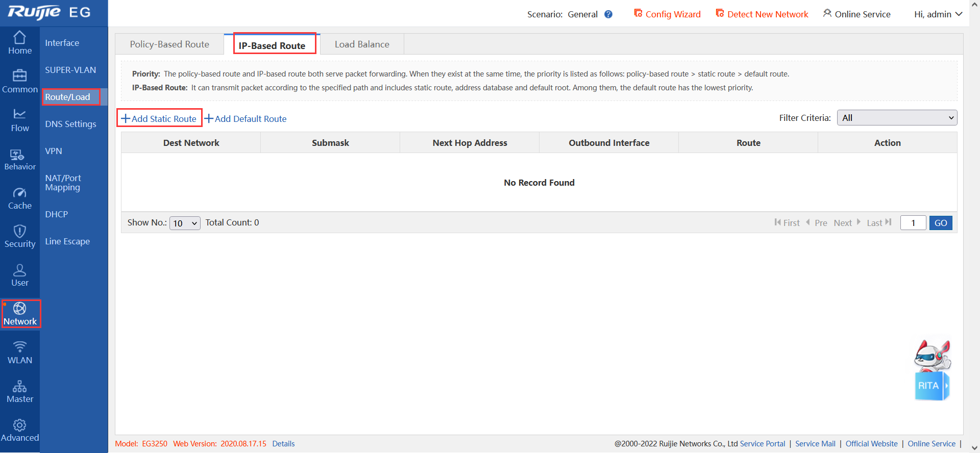Screen dimensions: 980x453
Task: Click the page number input field
Action: tap(913, 223)
